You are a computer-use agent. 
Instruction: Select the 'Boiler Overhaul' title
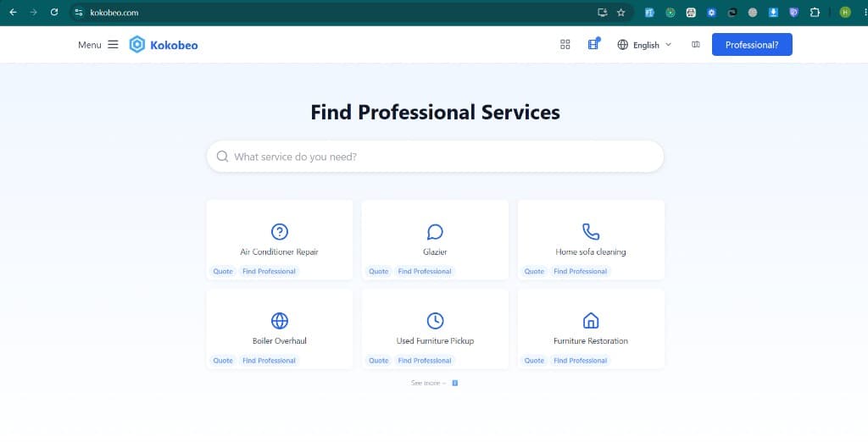tap(280, 340)
